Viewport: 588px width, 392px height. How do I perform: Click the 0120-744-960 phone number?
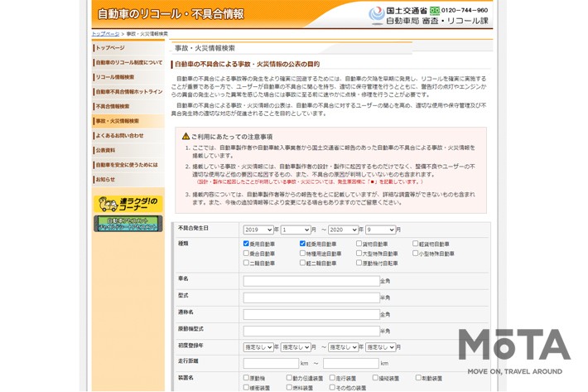[x=465, y=10]
